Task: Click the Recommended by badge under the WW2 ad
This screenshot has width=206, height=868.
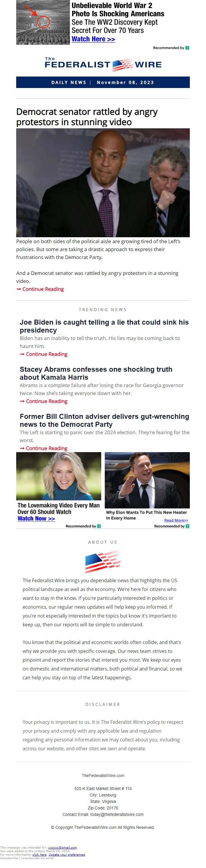Action: (x=171, y=48)
